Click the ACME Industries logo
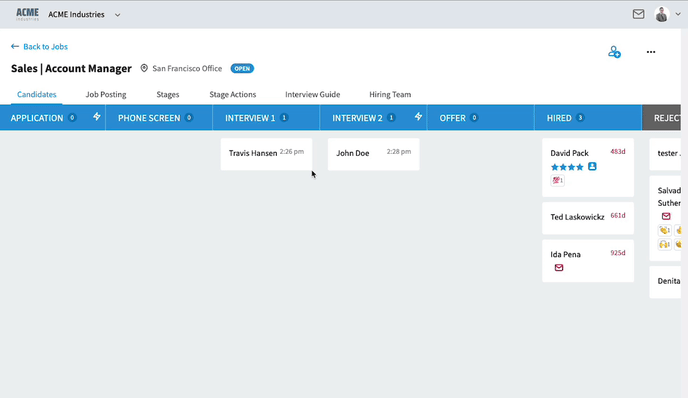This screenshot has width=688, height=398. coord(27,14)
